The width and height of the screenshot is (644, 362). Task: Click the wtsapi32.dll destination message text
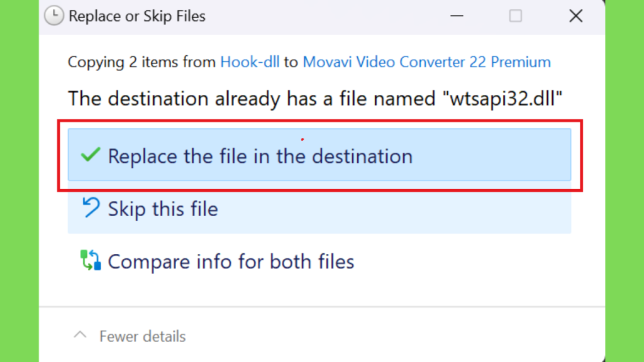[315, 99]
